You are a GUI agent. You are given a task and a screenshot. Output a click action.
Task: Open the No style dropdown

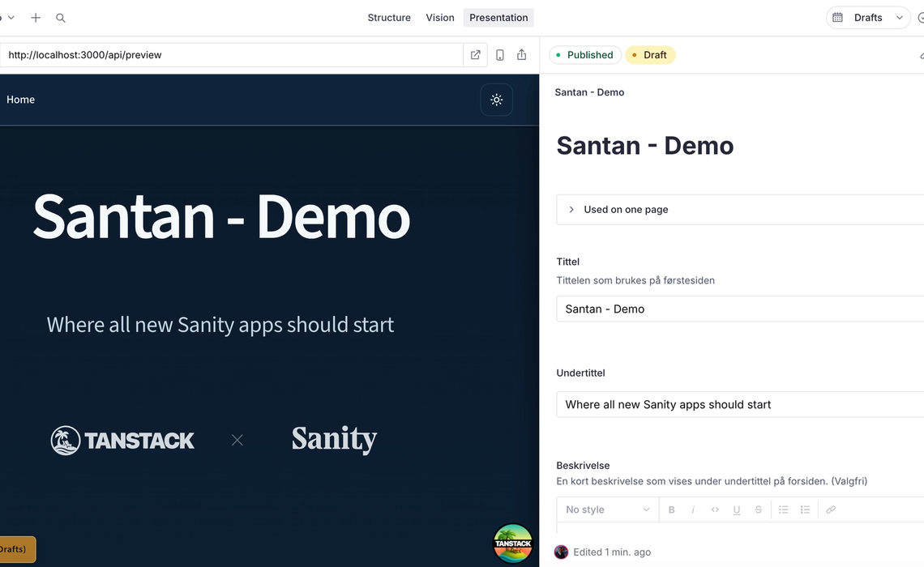pos(608,509)
